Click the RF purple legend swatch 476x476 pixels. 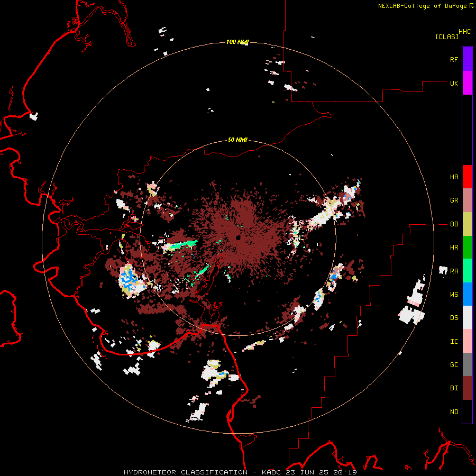[x=467, y=59]
